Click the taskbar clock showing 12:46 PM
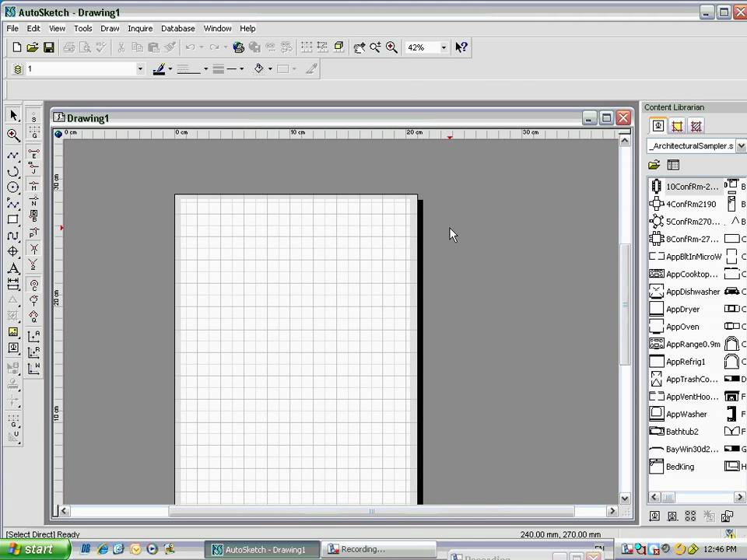Viewport: 747px width, 560px height. click(x=720, y=550)
